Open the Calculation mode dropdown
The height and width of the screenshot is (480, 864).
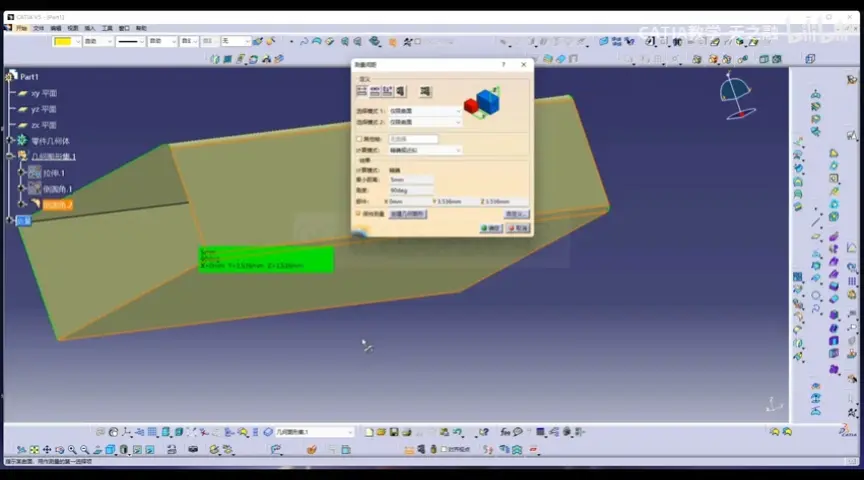pyautogui.click(x=425, y=150)
